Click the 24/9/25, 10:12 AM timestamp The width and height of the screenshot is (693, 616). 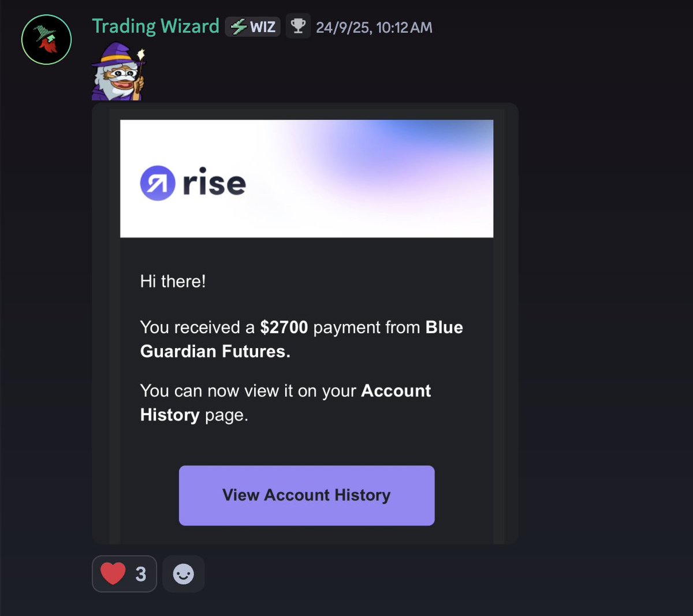point(374,27)
